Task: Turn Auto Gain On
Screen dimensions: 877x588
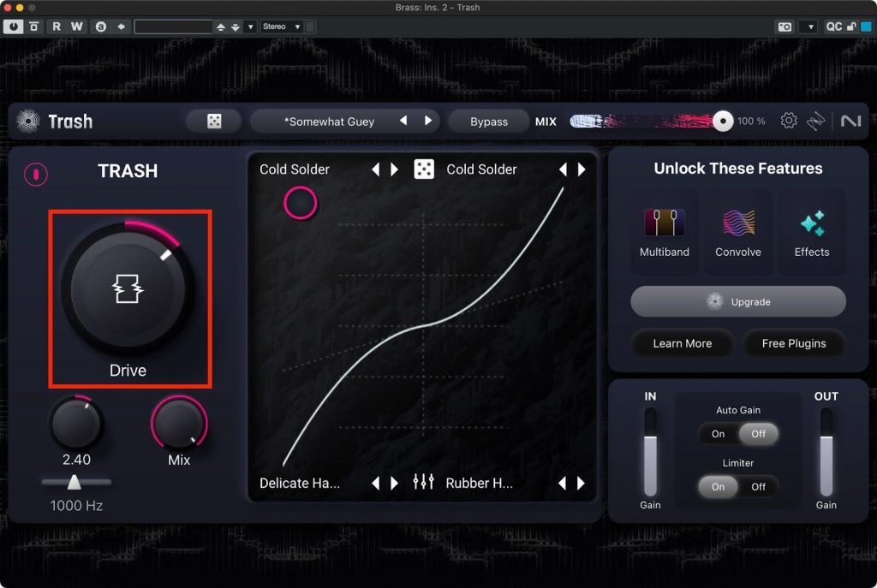Action: [x=719, y=434]
